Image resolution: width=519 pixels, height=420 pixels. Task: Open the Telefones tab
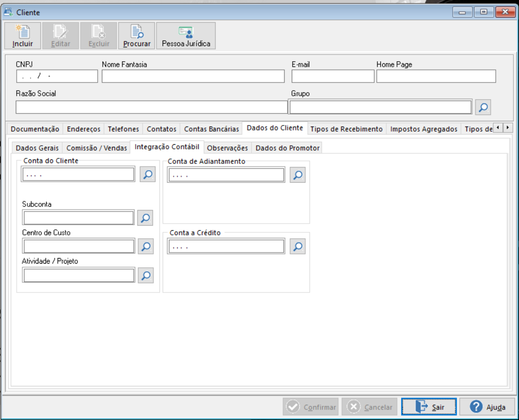(124, 129)
